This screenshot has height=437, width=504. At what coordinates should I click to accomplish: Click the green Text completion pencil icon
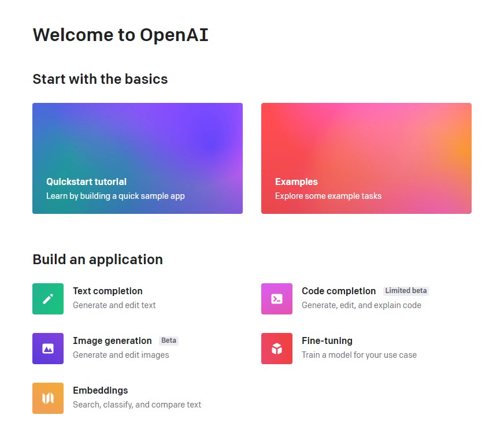48,299
